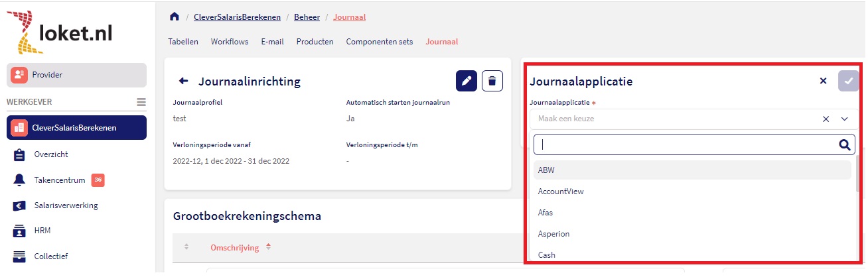Click the dropdown list scrollbar

coord(859,174)
